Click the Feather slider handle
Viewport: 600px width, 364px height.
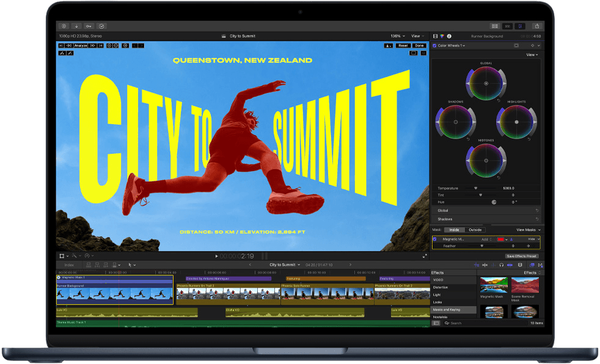point(481,246)
